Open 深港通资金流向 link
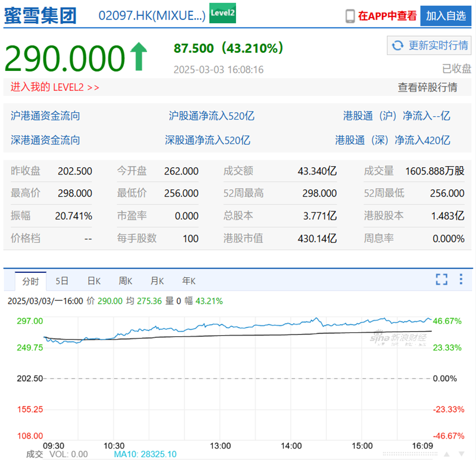 tap(45, 140)
